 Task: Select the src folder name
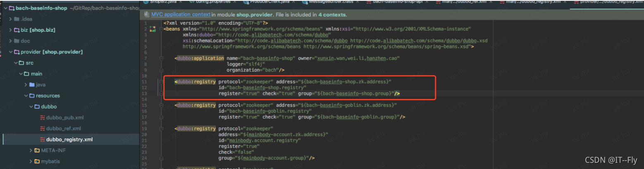(29, 63)
